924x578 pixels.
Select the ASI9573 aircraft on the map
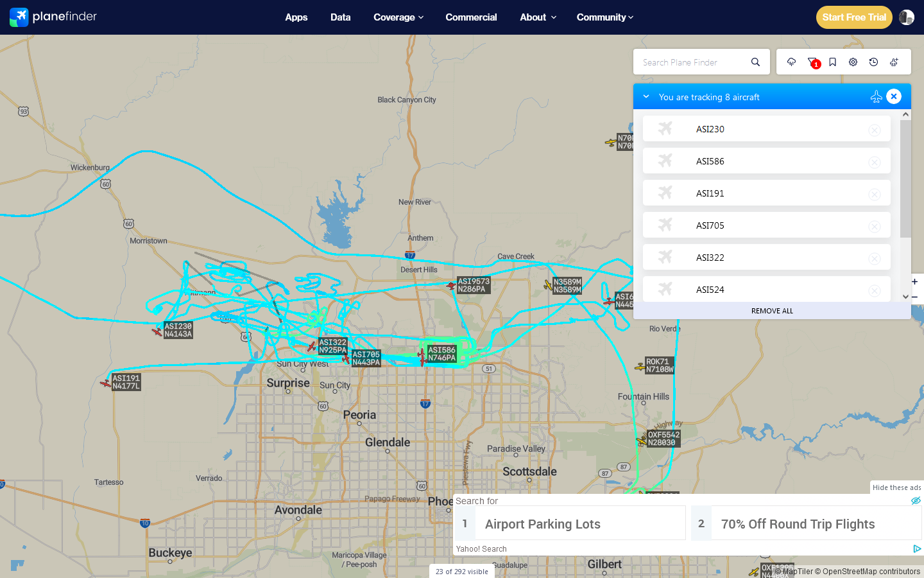coord(451,286)
